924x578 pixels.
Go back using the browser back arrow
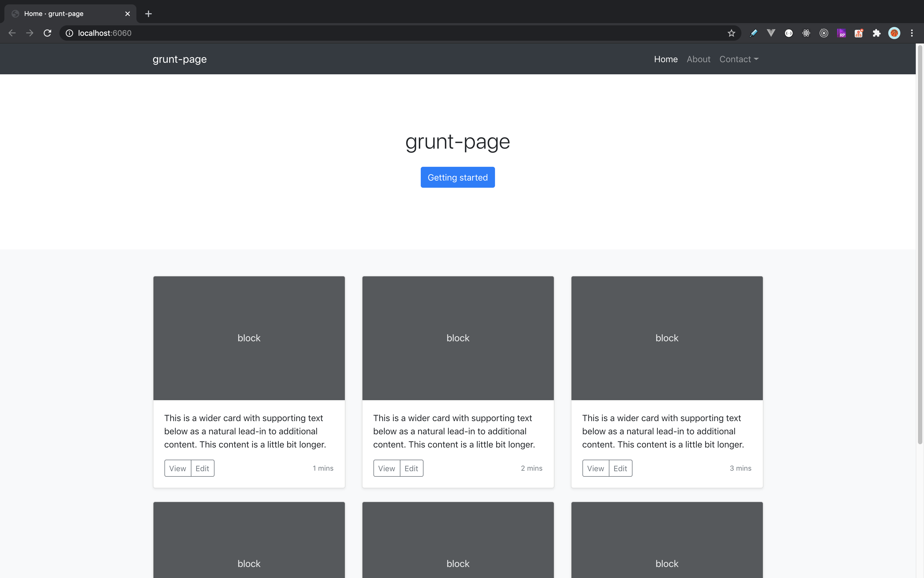12,33
